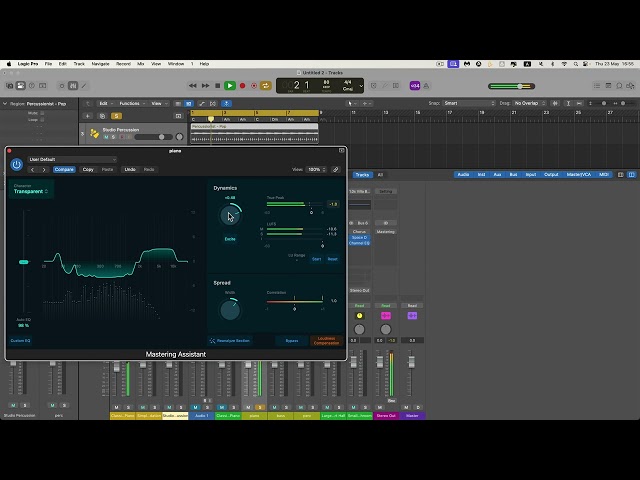Image resolution: width=640 pixels, height=480 pixels.
Task: Click the show automation curve icon
Action: [x=202, y=104]
